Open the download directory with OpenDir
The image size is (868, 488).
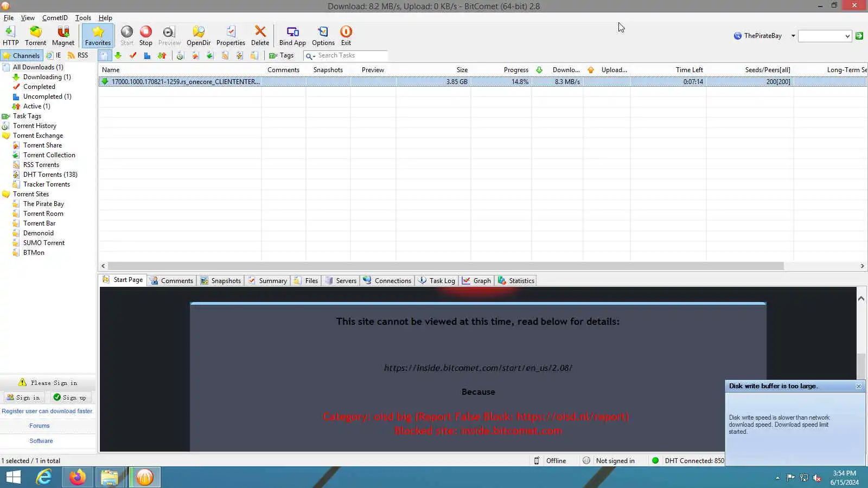(199, 36)
